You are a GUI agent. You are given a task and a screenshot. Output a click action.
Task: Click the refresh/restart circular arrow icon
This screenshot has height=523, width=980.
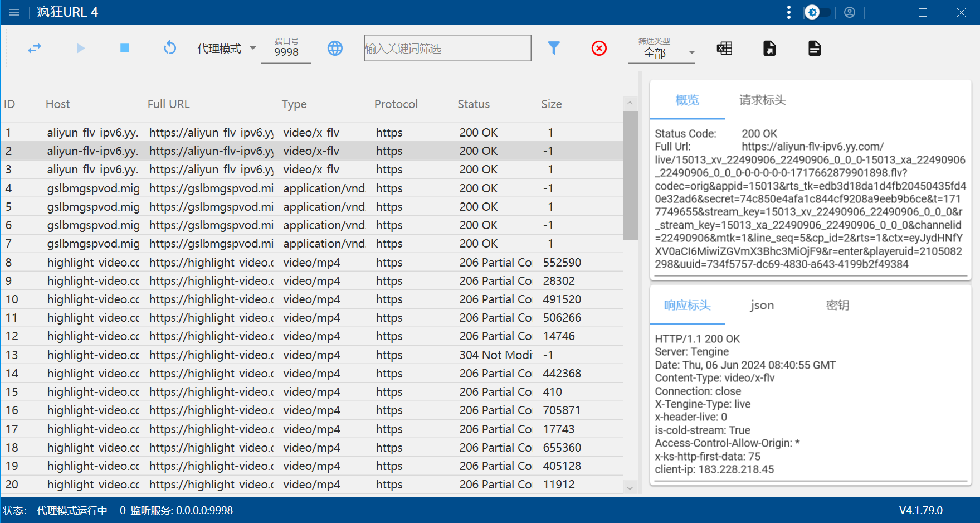tap(170, 49)
